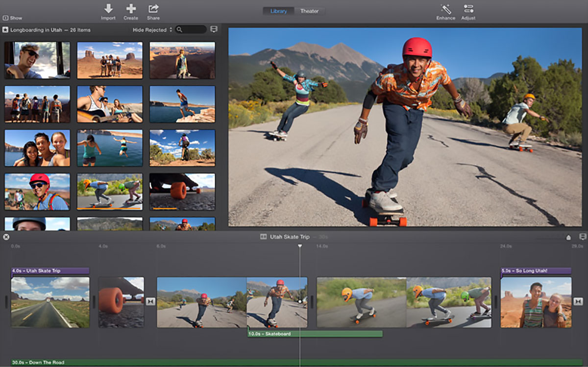Toggle the timeline settings icon
588x367 pixels.
pos(583,237)
